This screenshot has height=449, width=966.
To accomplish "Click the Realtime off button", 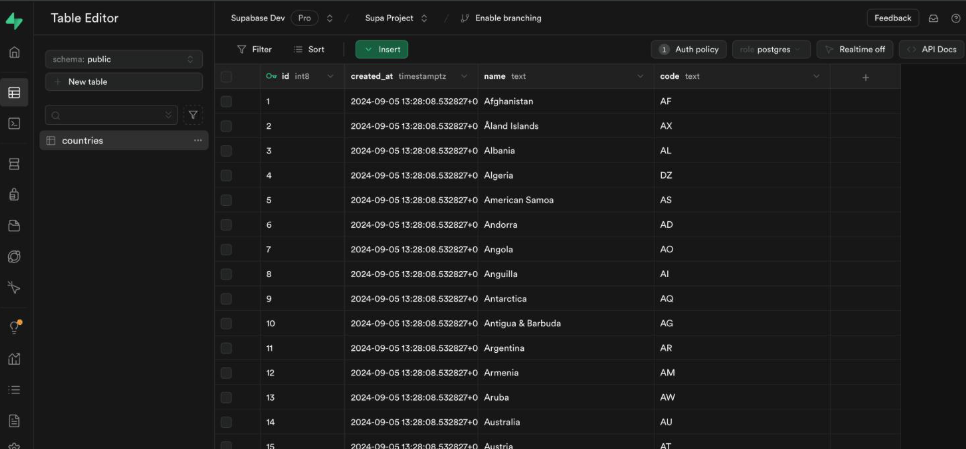I will [x=854, y=49].
